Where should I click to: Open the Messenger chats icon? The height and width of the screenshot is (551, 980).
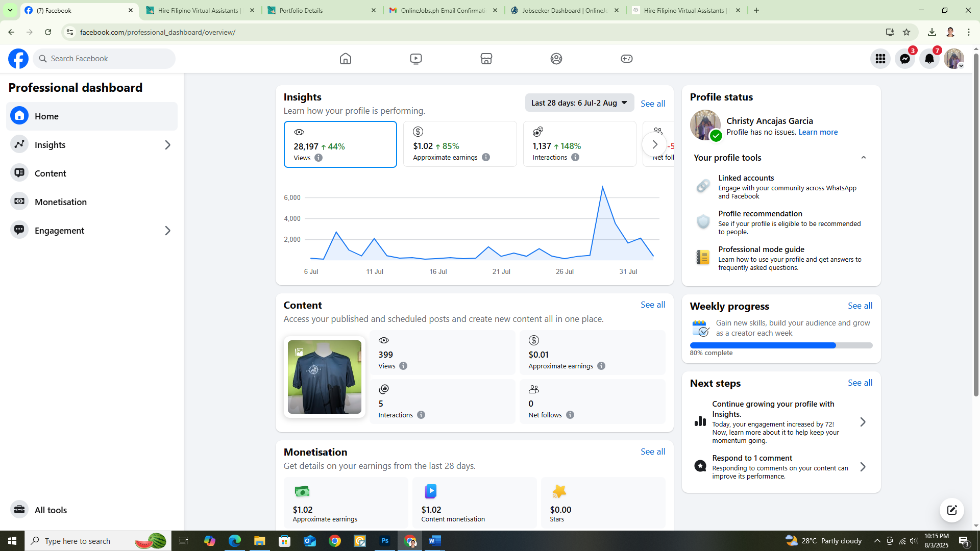pyautogui.click(x=905, y=59)
